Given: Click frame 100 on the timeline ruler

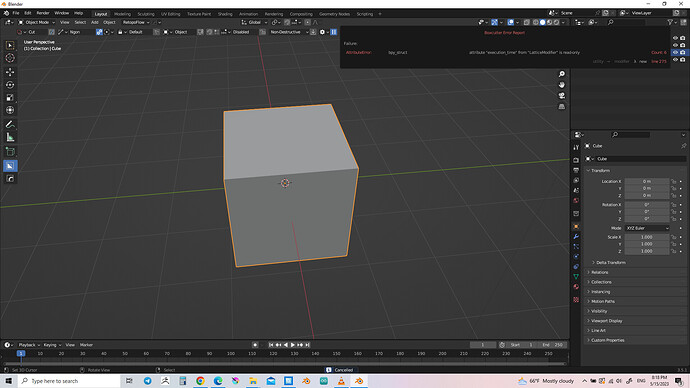Looking at the screenshot, I should [x=231, y=353].
